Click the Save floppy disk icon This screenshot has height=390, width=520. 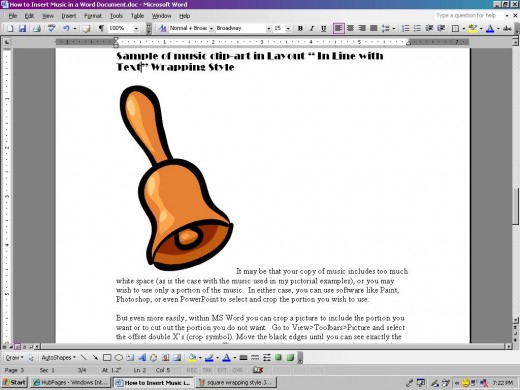point(22,28)
